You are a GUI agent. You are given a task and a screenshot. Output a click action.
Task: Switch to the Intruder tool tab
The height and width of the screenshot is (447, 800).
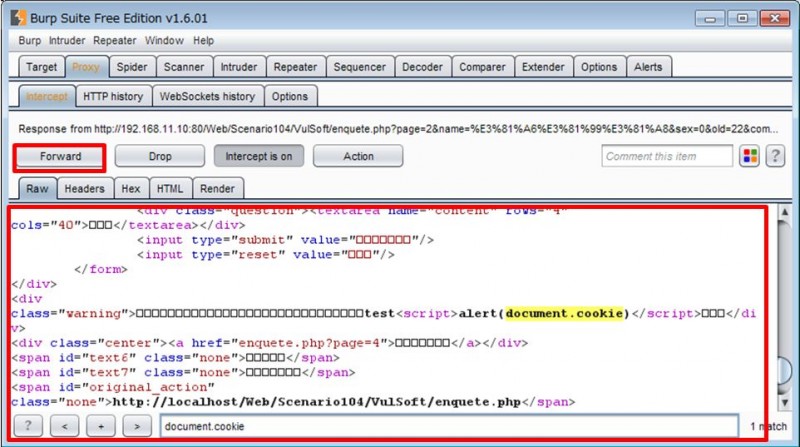click(239, 67)
